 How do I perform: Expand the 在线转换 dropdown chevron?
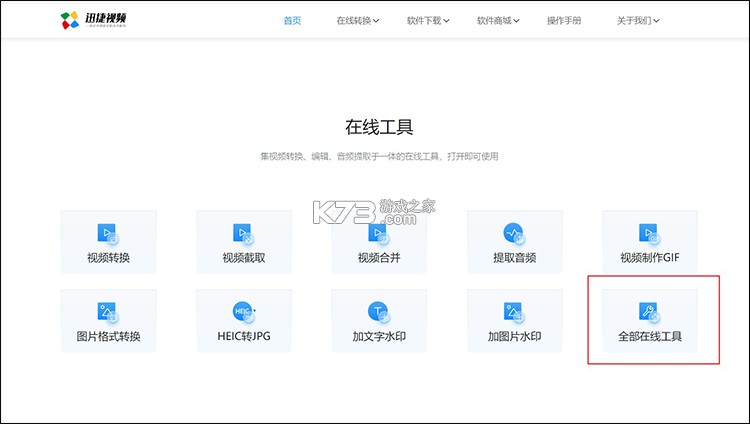tap(376, 21)
